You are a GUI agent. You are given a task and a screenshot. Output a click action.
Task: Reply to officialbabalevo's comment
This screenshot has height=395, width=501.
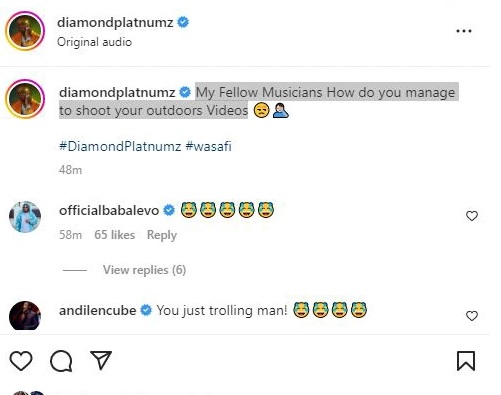(x=162, y=235)
